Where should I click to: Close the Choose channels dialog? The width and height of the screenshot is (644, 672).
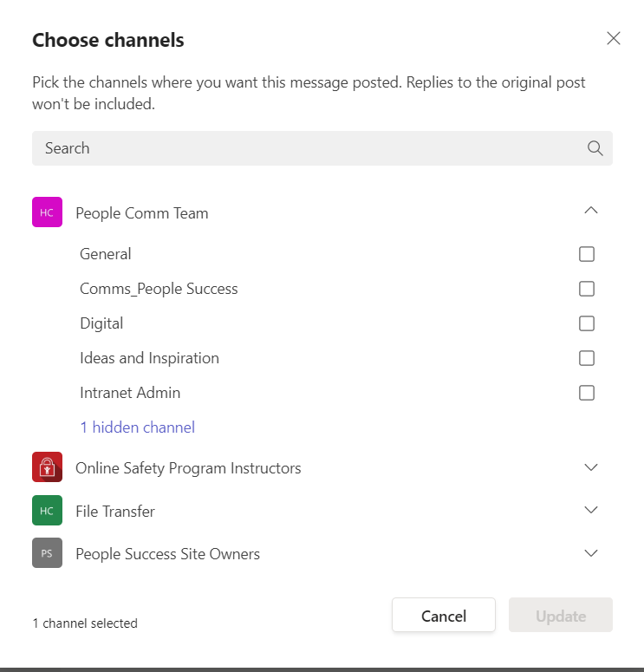tap(614, 38)
